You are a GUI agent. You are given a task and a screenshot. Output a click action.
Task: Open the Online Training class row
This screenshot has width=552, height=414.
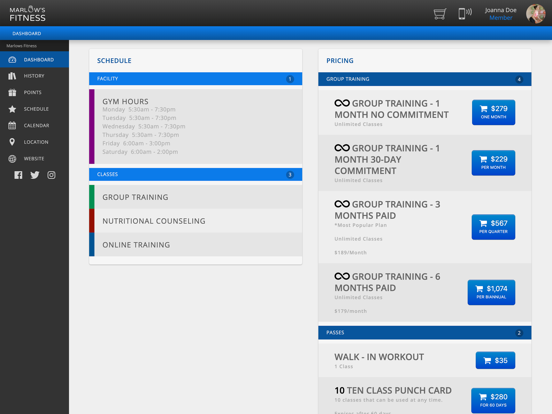195,245
